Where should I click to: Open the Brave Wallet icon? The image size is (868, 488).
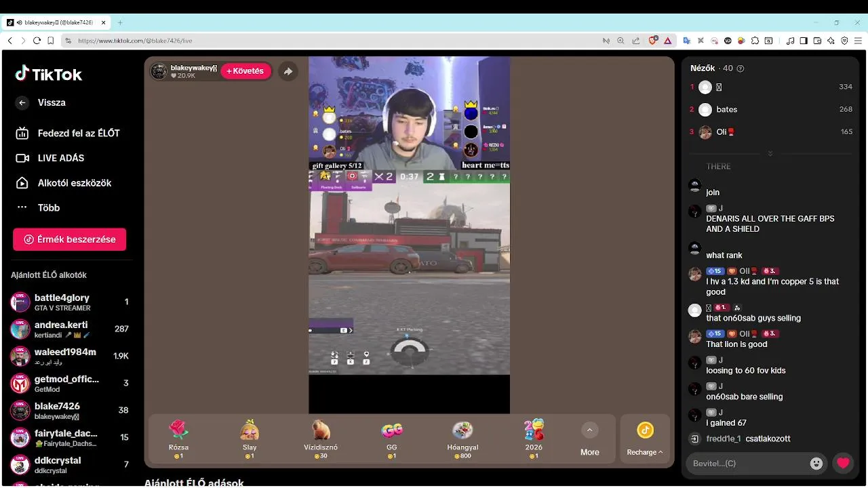coord(817,41)
